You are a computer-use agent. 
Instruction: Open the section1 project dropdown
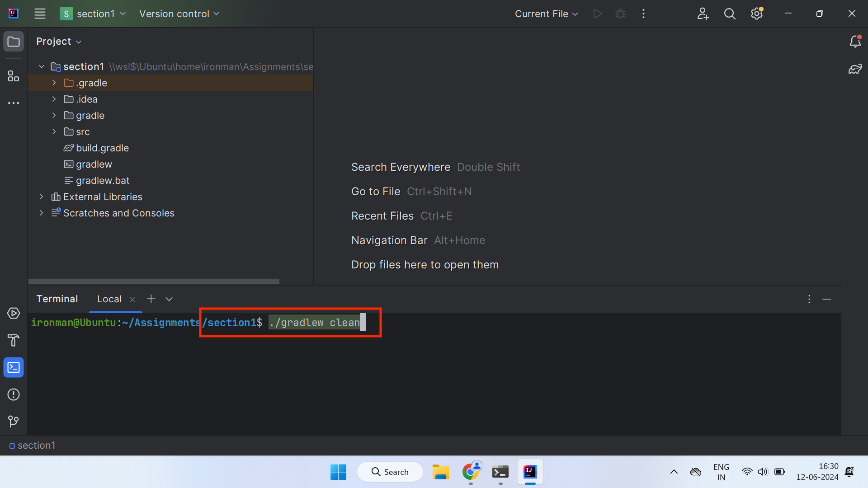93,14
